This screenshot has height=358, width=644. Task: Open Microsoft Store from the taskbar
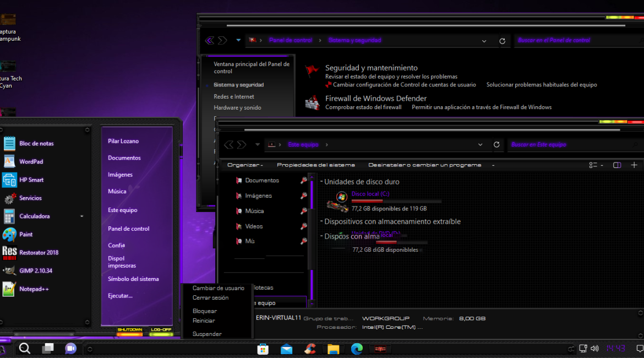coord(263,349)
